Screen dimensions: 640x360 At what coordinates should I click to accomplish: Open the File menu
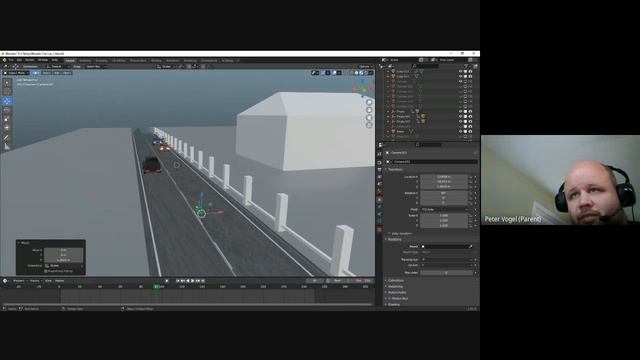coord(11,60)
